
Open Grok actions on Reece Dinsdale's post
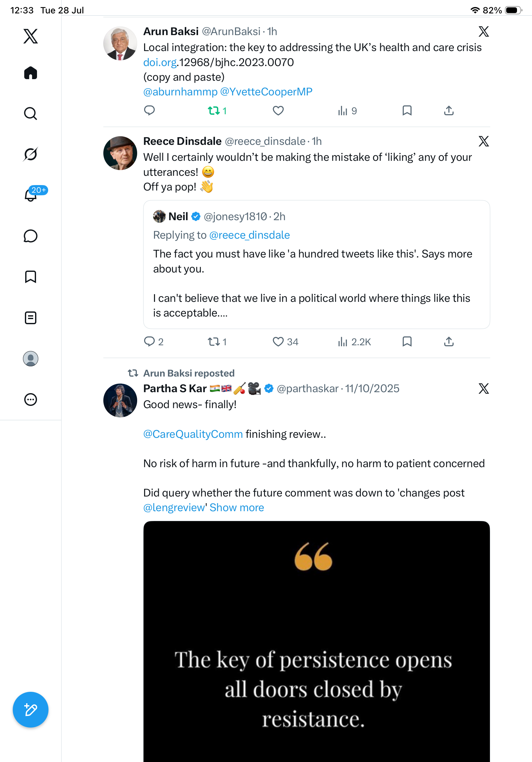click(484, 141)
